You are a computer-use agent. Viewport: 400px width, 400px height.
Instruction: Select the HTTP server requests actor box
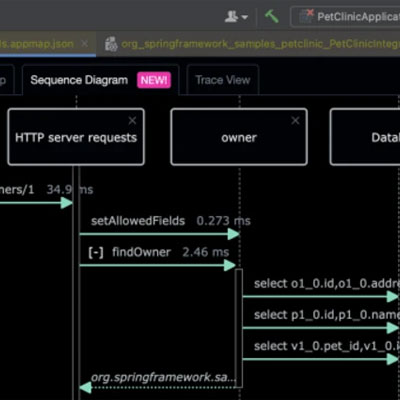(76, 137)
